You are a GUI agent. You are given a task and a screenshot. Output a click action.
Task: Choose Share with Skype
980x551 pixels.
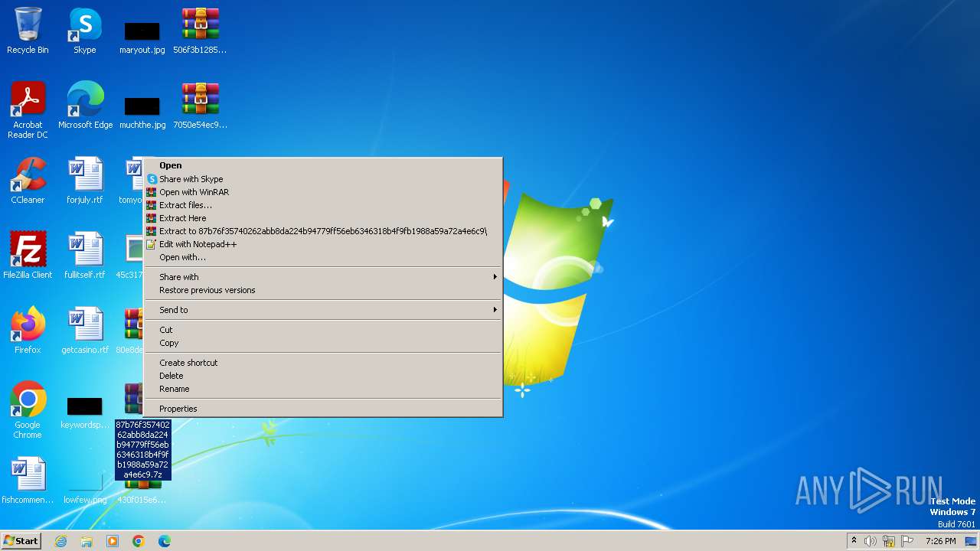(x=323, y=179)
